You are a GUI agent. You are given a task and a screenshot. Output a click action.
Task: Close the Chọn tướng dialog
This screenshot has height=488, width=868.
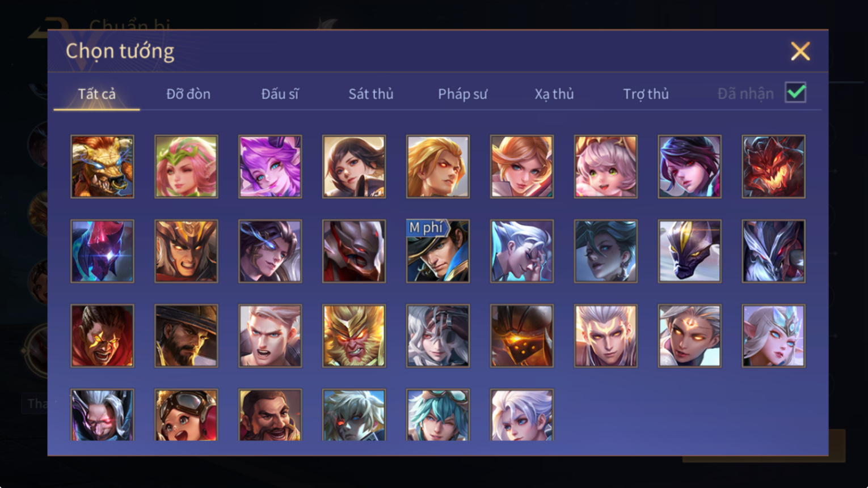(x=800, y=51)
